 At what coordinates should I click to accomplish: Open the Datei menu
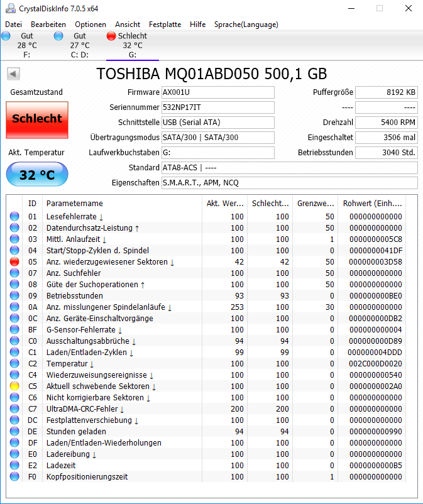(x=13, y=25)
